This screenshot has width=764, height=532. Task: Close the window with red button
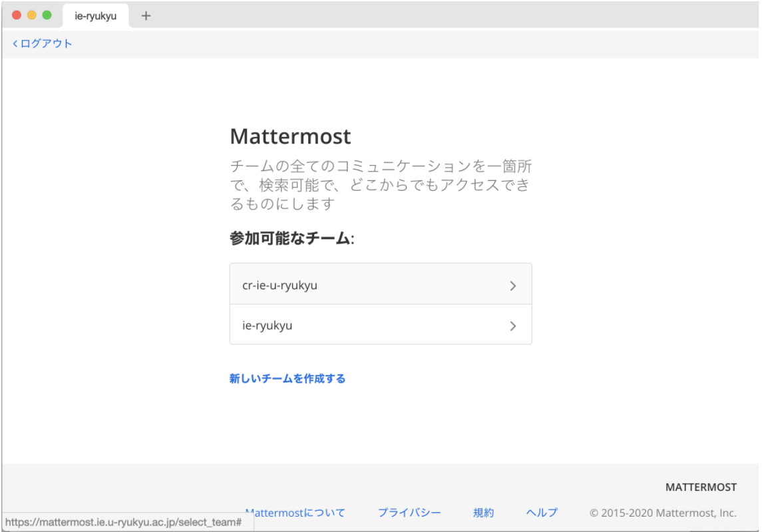coord(17,15)
